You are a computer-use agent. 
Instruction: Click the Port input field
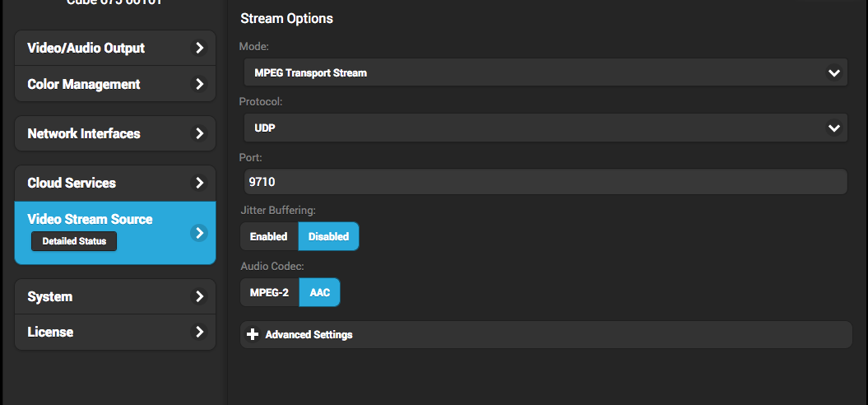[545, 182]
